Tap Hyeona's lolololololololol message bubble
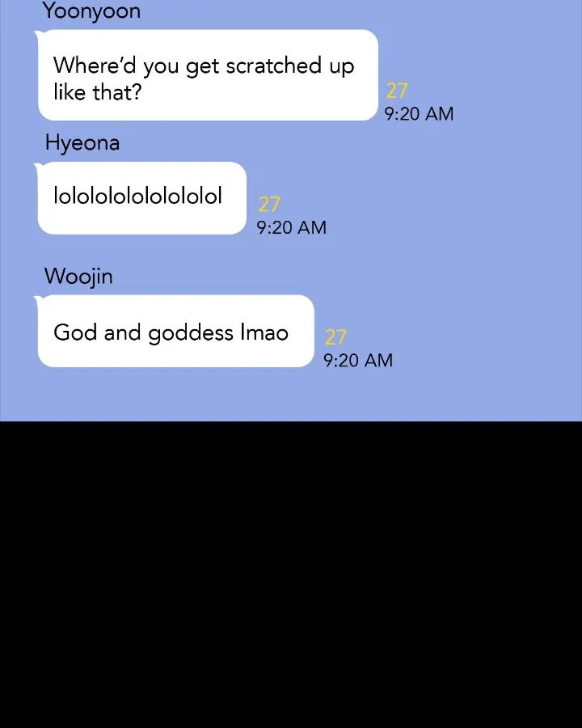This screenshot has width=582, height=728. (142, 198)
